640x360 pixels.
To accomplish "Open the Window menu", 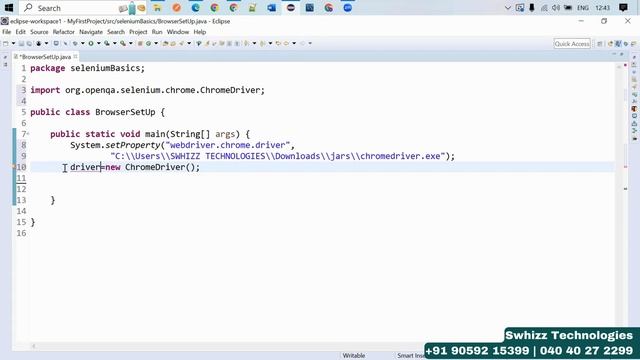I will point(178,32).
